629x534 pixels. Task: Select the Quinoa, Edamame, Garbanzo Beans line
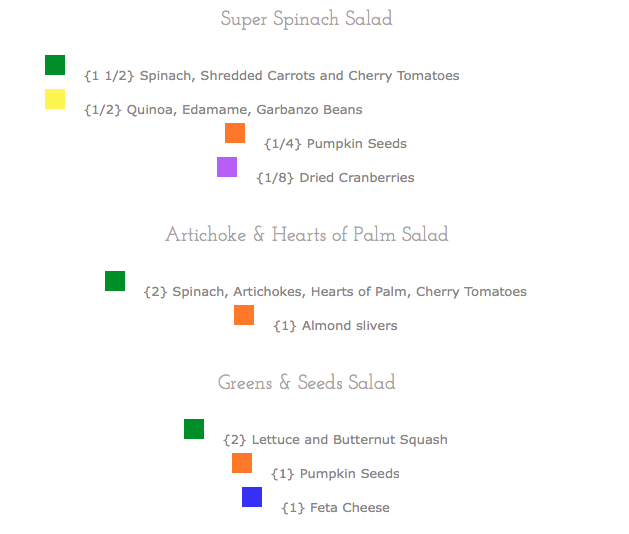coord(223,110)
